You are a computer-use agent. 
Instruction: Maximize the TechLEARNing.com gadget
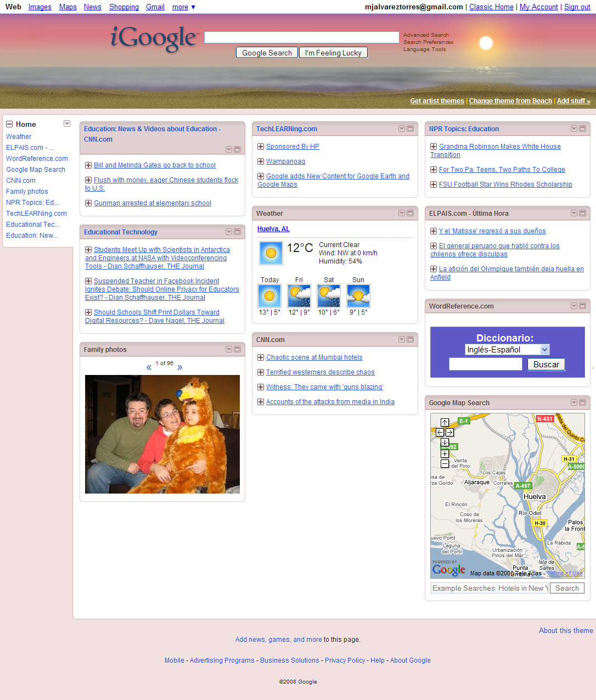410,128
